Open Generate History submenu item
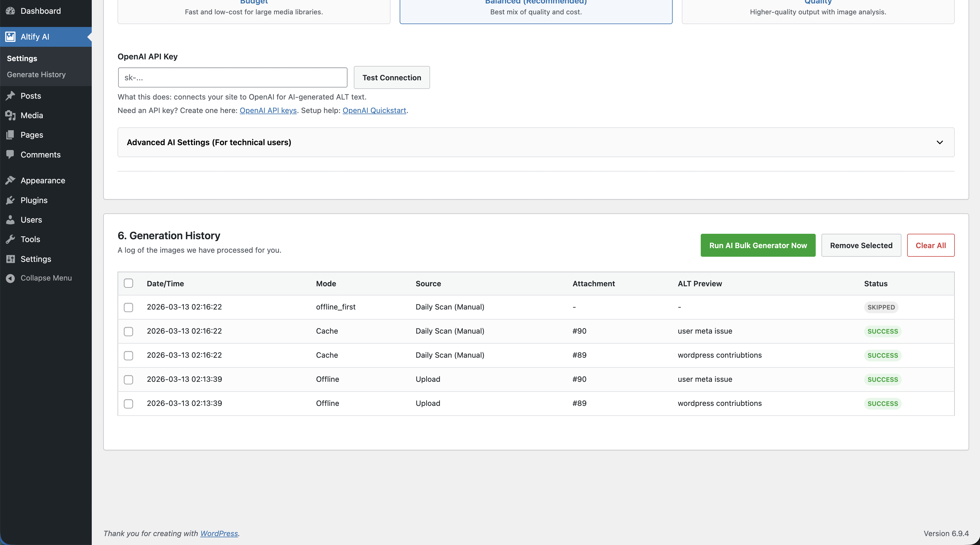Image resolution: width=980 pixels, height=545 pixels. coord(36,75)
